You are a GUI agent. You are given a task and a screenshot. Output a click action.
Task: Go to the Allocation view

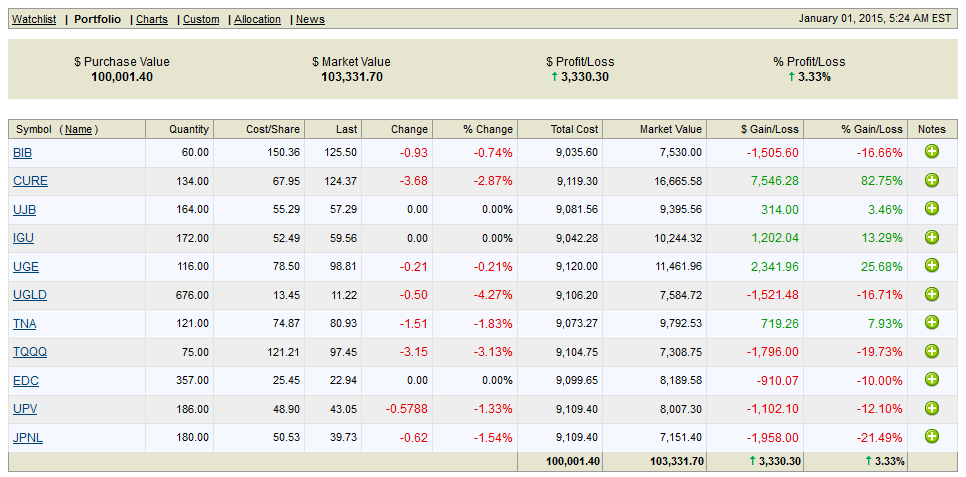257,19
